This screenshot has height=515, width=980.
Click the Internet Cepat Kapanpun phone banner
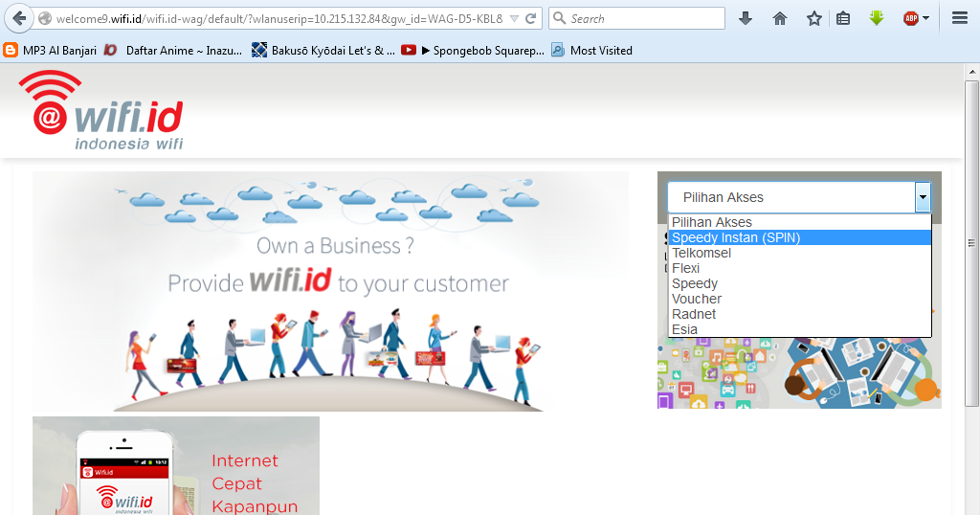(x=176, y=465)
